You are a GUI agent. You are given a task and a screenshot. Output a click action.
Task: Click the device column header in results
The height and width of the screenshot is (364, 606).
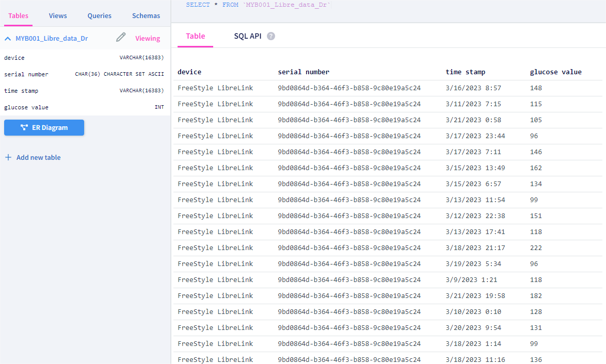(189, 72)
